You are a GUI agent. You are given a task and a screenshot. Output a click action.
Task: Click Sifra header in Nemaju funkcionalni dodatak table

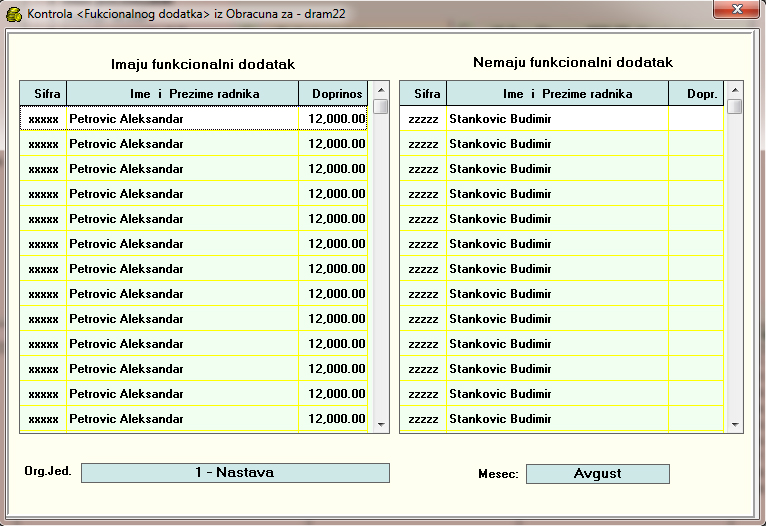pos(423,93)
